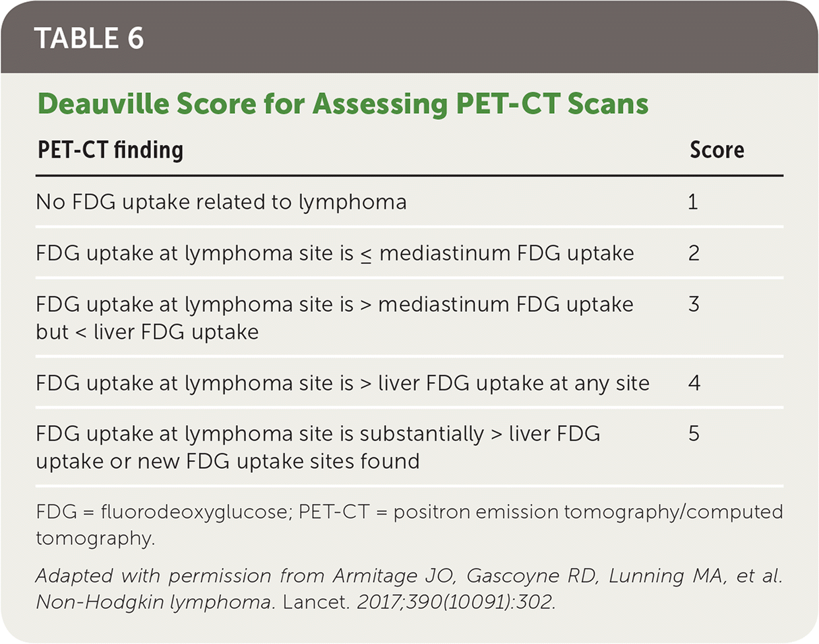Image resolution: width=819 pixels, height=644 pixels.
Task: Select the liver uptake at any site row
Action: pyautogui.click(x=342, y=383)
